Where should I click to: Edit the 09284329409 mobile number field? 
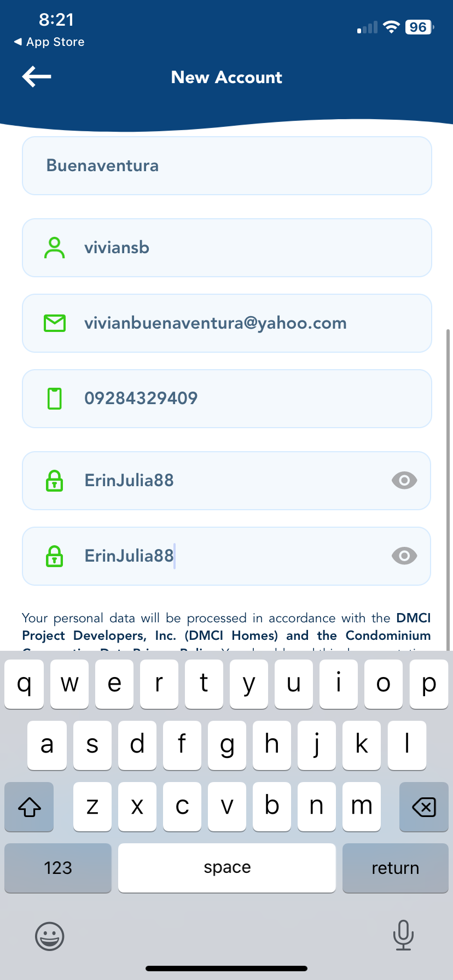click(246, 399)
